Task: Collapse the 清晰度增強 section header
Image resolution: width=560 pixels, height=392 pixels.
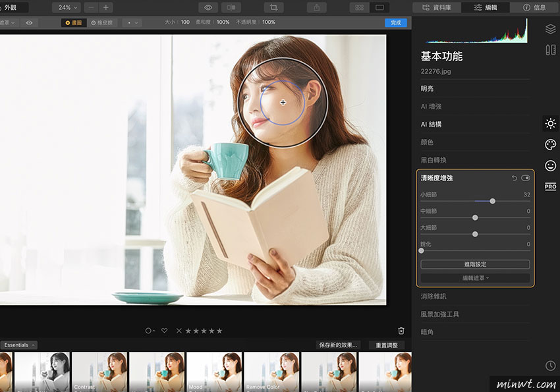Action: (x=437, y=178)
